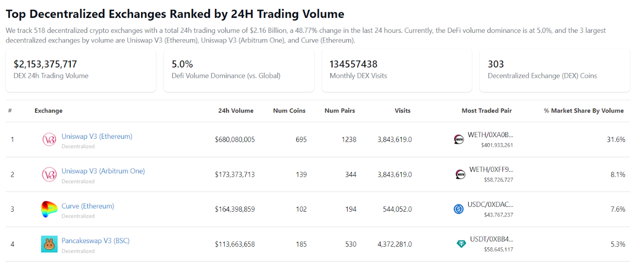Image resolution: width=644 pixels, height=262 pixels.
Task: Click the Pancakeswap bunny logo icon
Action: pyautogui.click(x=49, y=244)
